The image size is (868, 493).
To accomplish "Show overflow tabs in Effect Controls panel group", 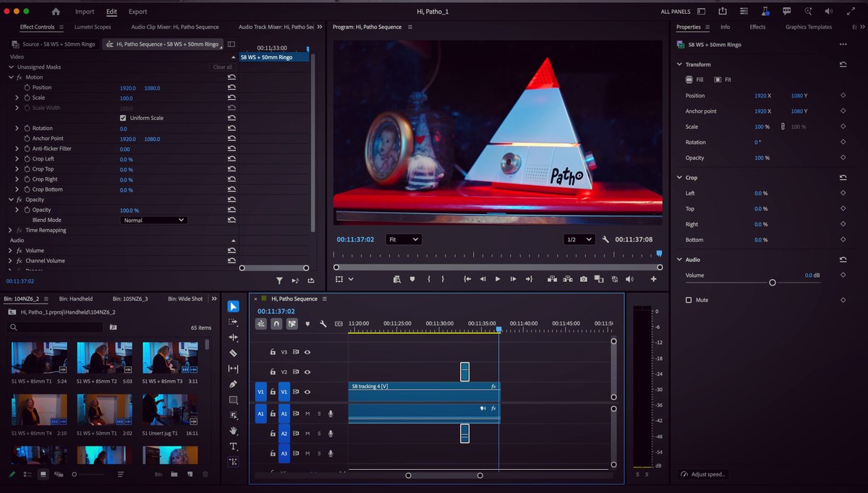I will coord(319,27).
